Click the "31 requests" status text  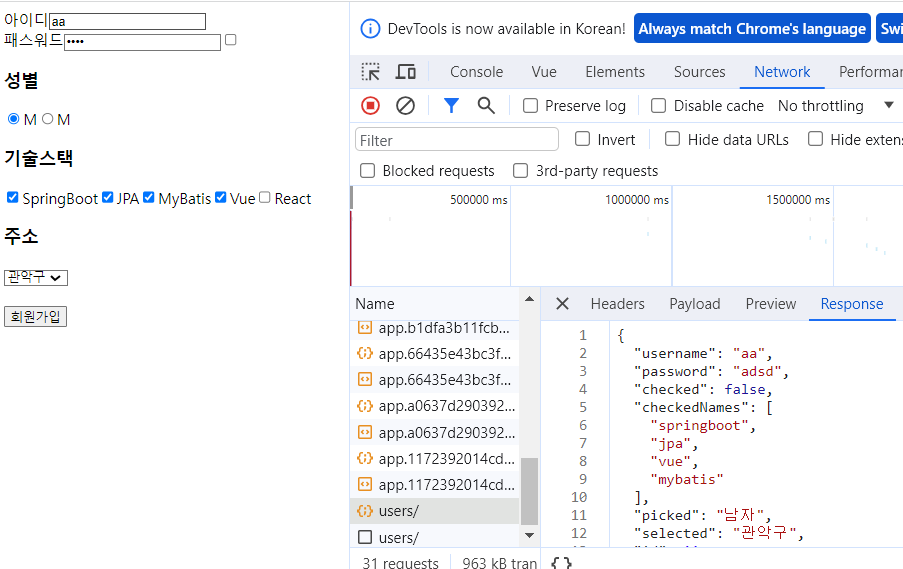400,563
